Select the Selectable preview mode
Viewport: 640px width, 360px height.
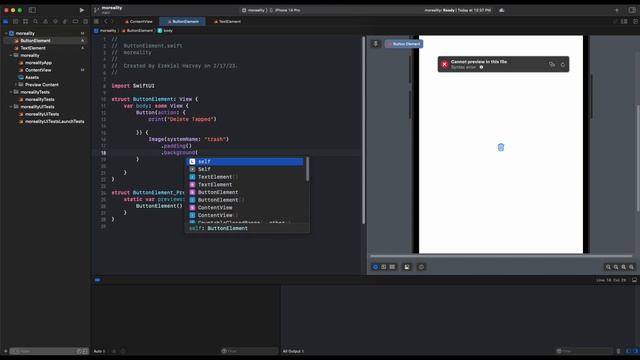tap(384, 267)
